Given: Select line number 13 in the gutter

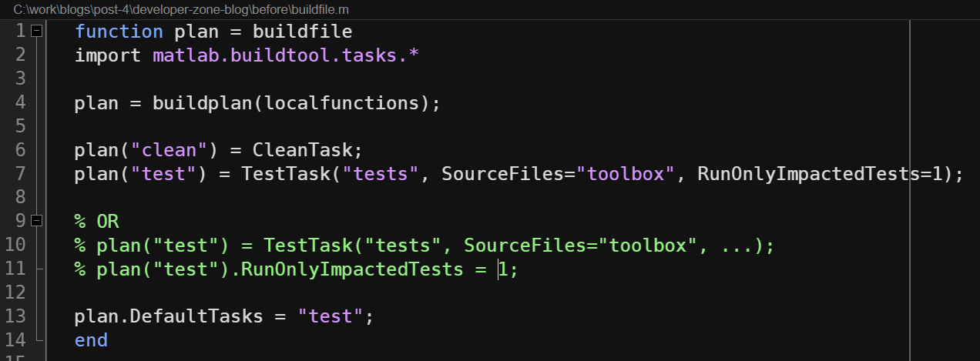Looking at the screenshot, I should point(15,316).
